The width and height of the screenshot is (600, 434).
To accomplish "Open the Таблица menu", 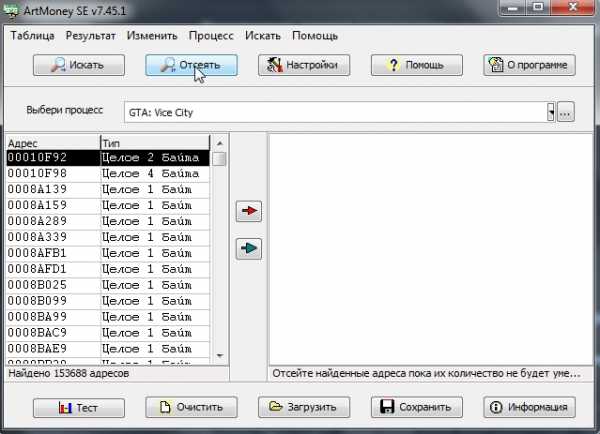I will tap(32, 36).
